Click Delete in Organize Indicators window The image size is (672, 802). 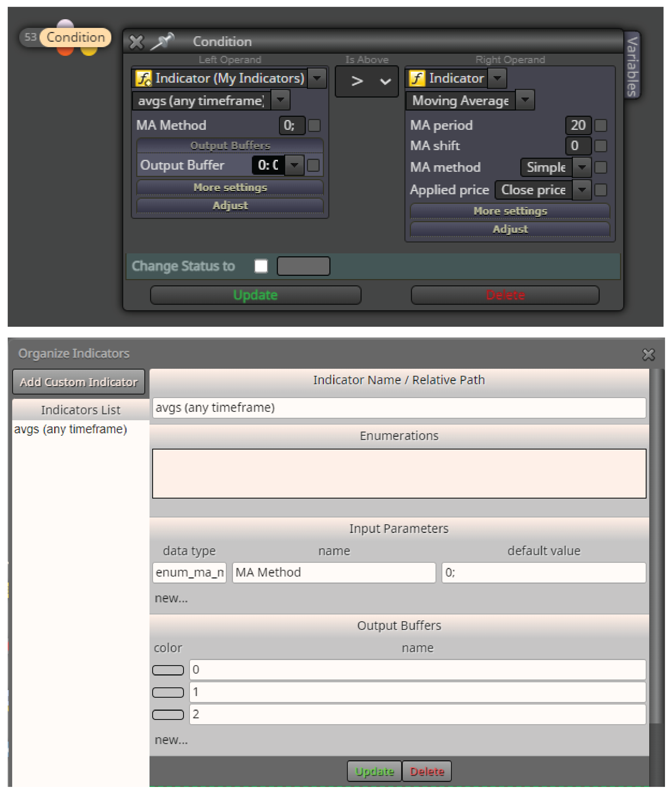click(x=427, y=771)
